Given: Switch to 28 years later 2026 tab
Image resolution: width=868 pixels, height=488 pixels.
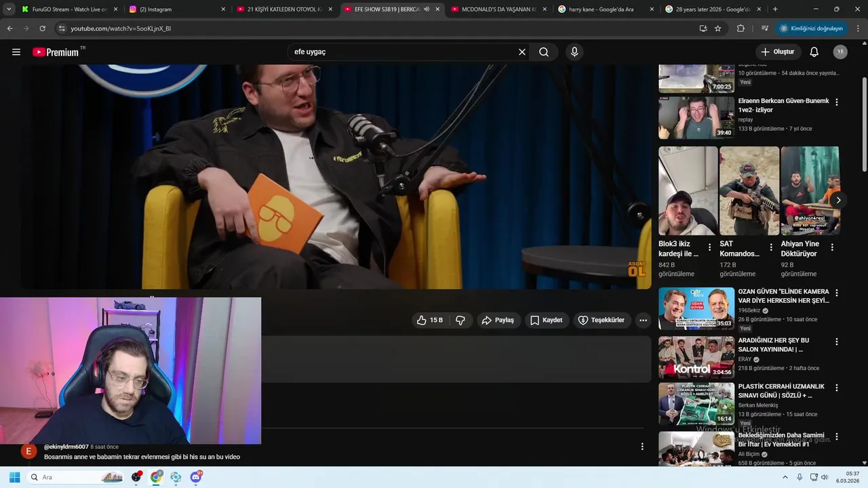Looking at the screenshot, I should point(712,9).
